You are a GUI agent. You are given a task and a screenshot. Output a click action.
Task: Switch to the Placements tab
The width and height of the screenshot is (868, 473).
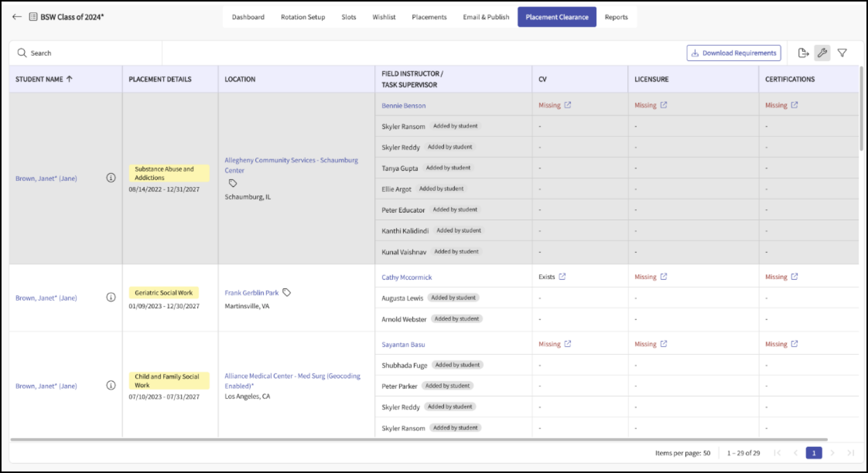coord(429,17)
